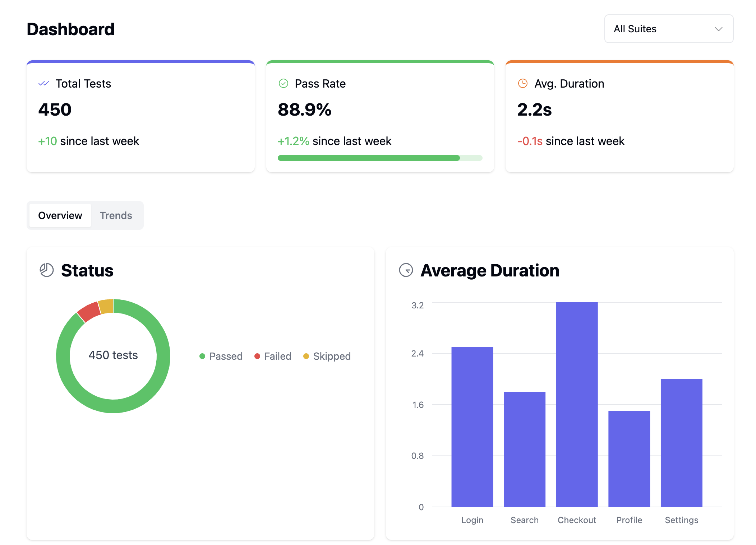This screenshot has width=756, height=545.
Task: Toggle the Failed legend entry
Action: click(x=273, y=356)
